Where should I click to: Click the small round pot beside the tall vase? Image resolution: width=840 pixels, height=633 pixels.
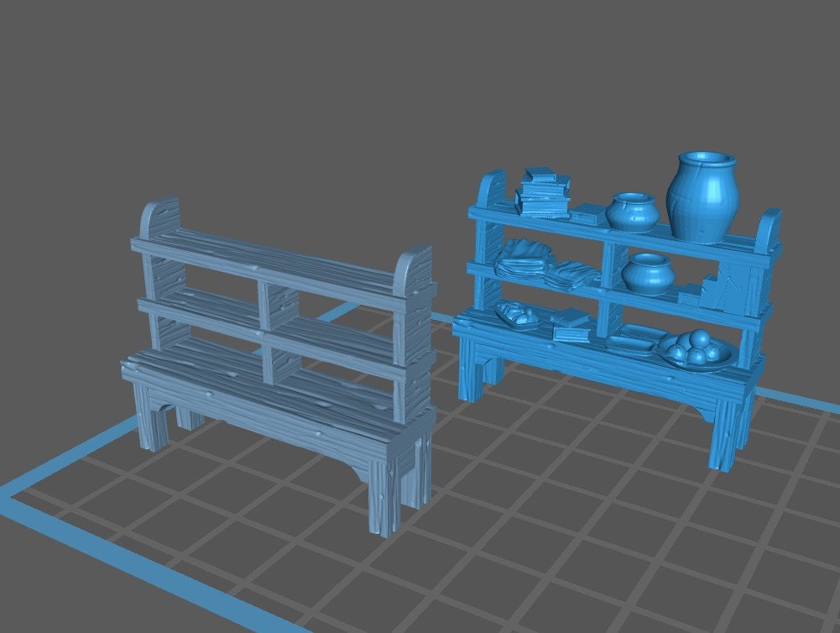coord(631,212)
